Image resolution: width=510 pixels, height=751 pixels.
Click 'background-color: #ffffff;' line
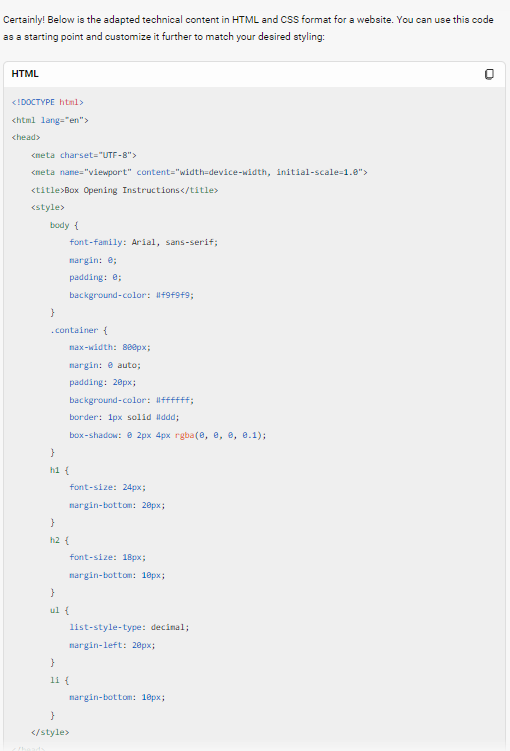(x=131, y=399)
